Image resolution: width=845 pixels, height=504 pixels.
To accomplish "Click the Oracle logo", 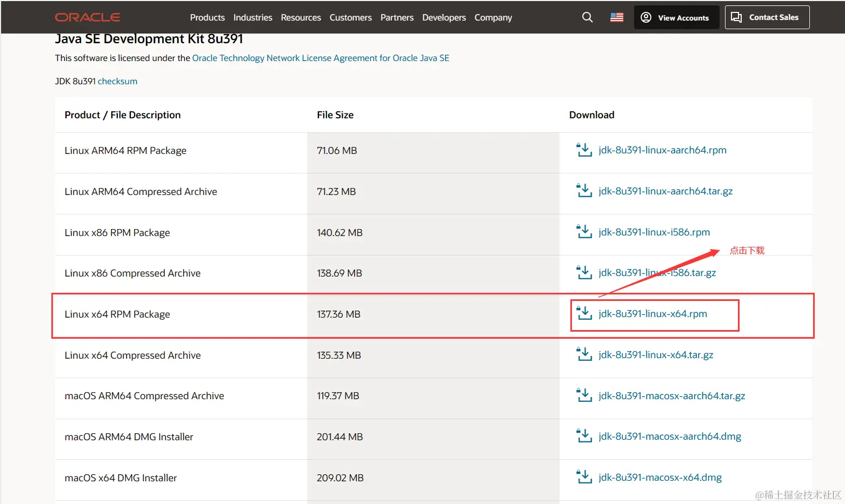I will pos(88,17).
